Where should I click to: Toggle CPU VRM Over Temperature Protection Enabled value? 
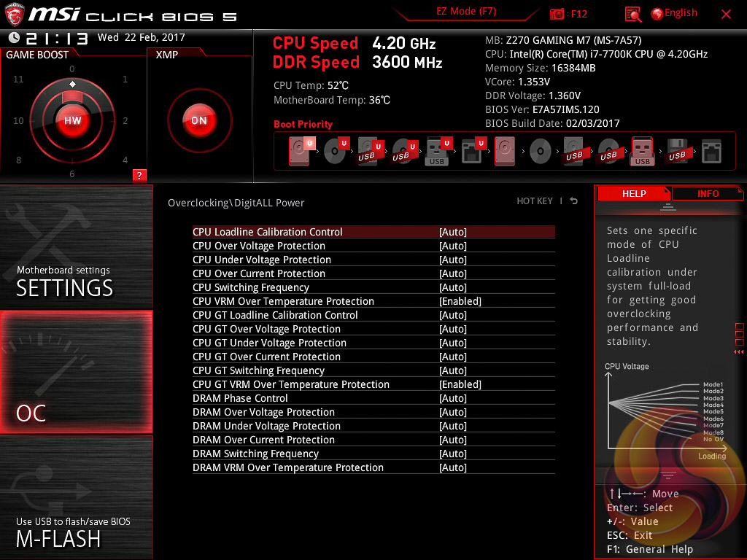[460, 301]
